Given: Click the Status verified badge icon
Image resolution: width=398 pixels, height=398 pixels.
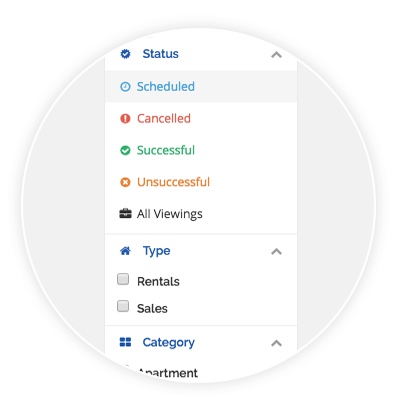Looking at the screenshot, I should [x=125, y=54].
